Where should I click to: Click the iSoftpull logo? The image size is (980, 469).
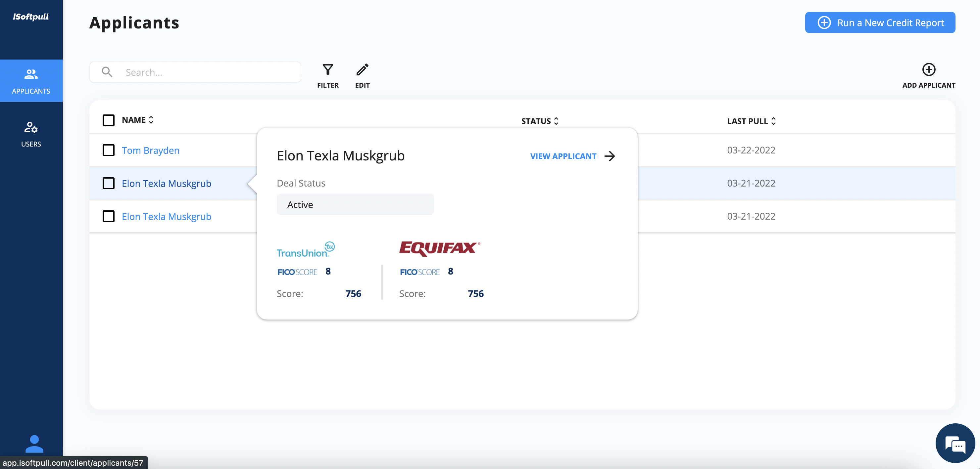31,17
